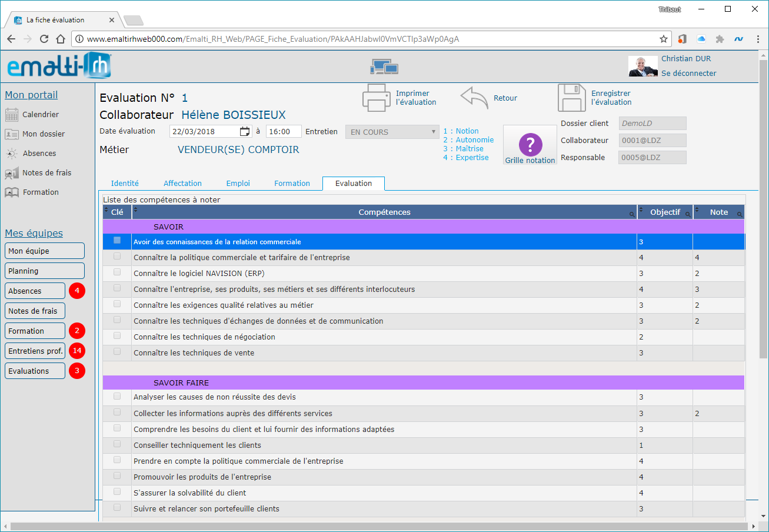Screen dimensions: 769x532
Task: Click the evaluation time field showing 16:00
Action: 284,132
